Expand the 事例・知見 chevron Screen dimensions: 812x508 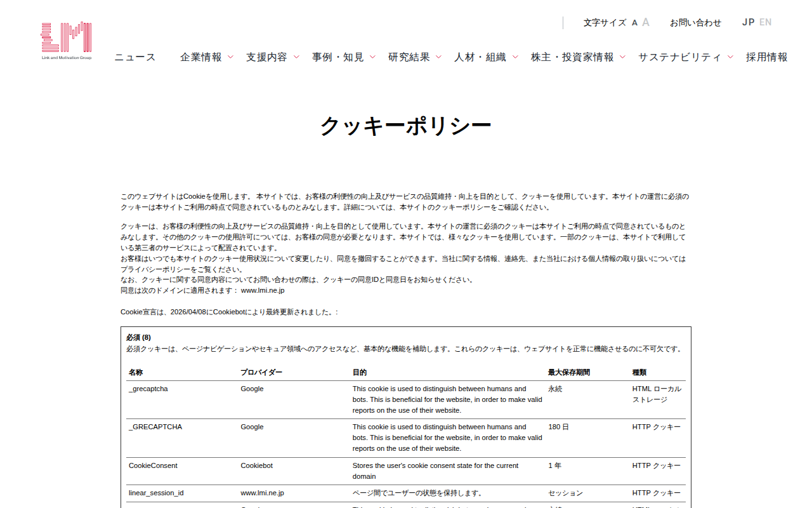coord(372,57)
